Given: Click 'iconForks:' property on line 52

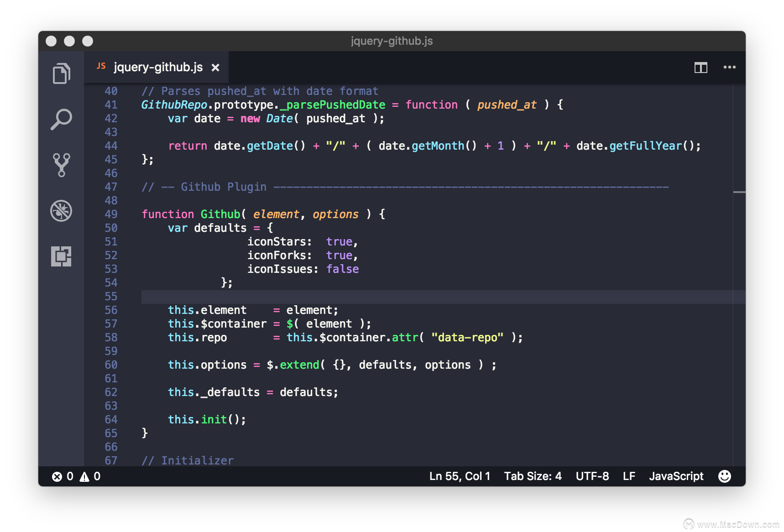Looking at the screenshot, I should pos(280,256).
